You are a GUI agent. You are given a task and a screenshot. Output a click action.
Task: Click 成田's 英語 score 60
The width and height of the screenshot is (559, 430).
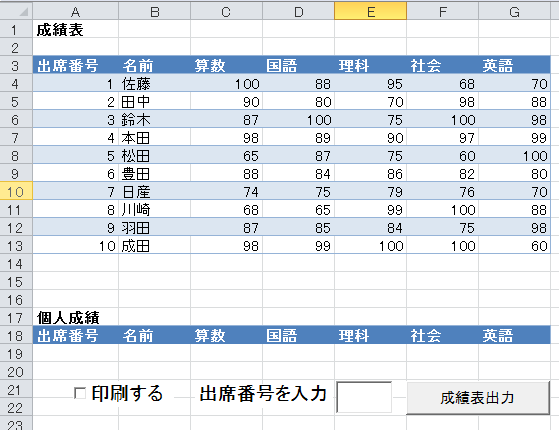click(514, 245)
